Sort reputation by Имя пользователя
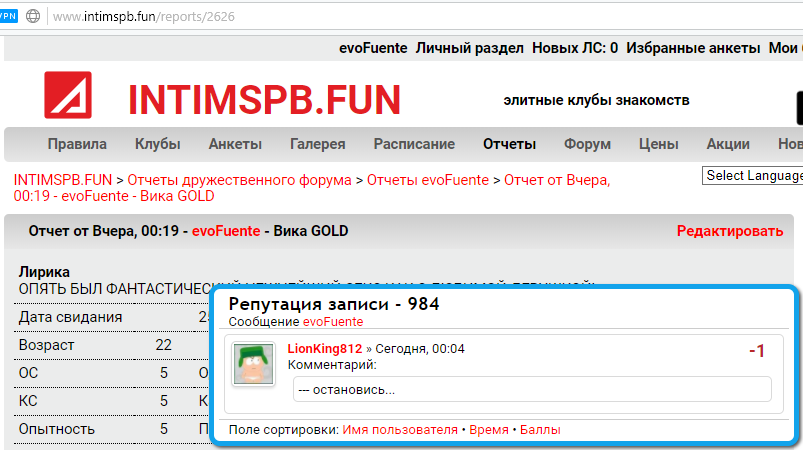 point(400,429)
